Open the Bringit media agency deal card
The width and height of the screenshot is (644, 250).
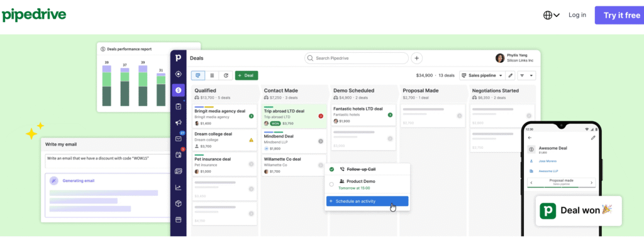coord(225,117)
